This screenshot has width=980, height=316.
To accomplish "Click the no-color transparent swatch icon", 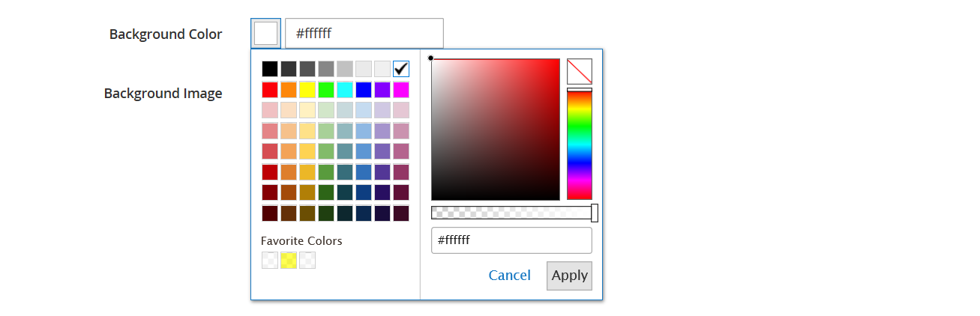I will coord(580,71).
